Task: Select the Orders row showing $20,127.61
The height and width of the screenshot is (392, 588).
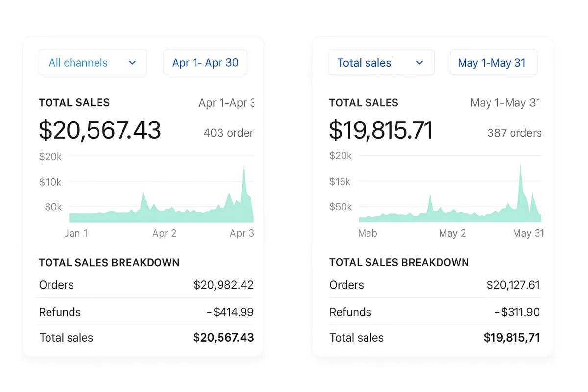Action: [x=434, y=285]
